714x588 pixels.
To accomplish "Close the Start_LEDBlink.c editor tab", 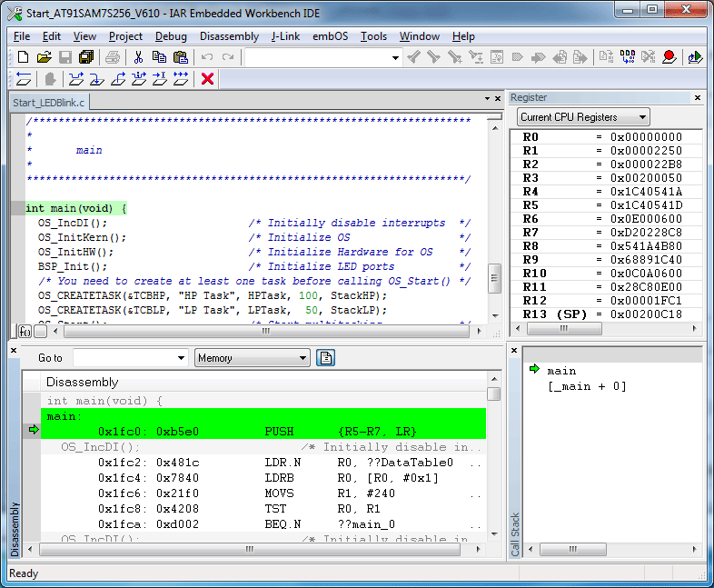I will coord(498,98).
